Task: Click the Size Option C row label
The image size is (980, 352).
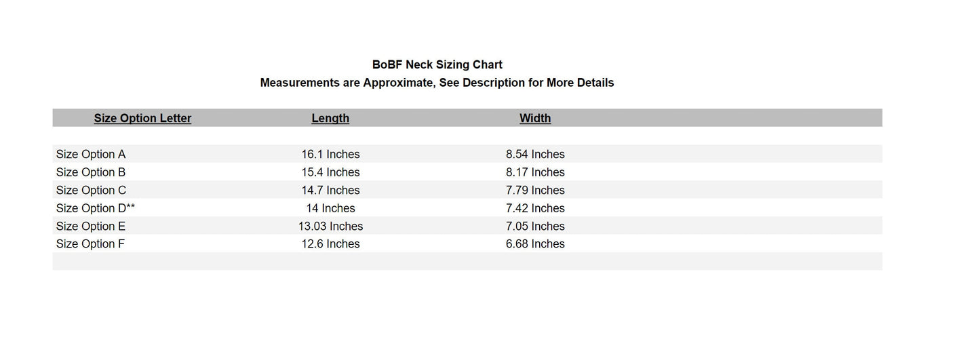Action: pyautogui.click(x=91, y=191)
